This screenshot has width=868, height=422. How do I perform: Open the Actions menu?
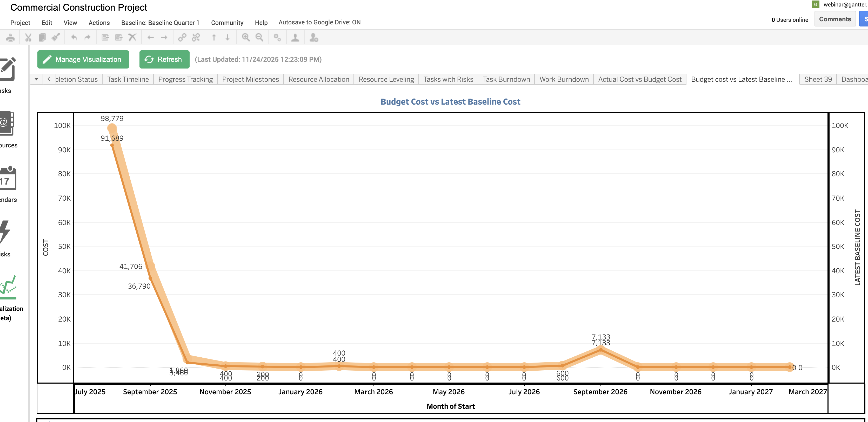point(99,23)
